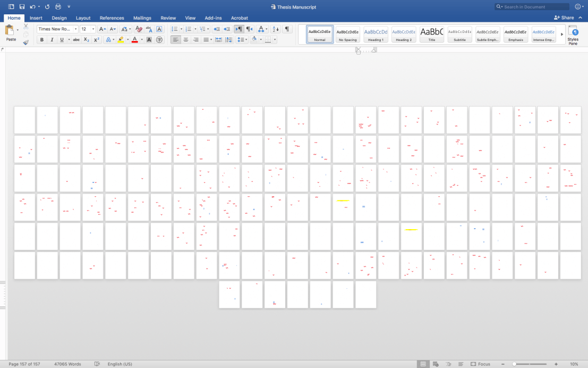The width and height of the screenshot is (588, 368).
Task: Click the Search in Document field
Action: click(534, 7)
